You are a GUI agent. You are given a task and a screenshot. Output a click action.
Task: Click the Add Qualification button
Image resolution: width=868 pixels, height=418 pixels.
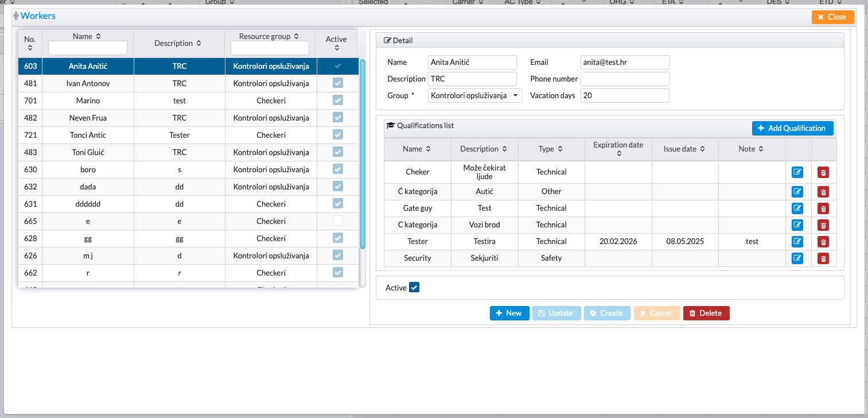tap(792, 128)
